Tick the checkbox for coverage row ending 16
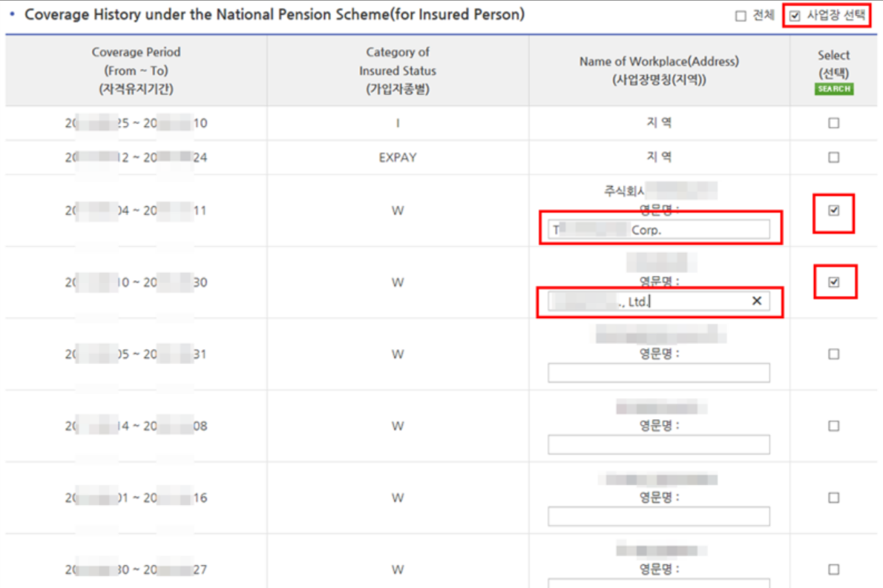 click(834, 498)
